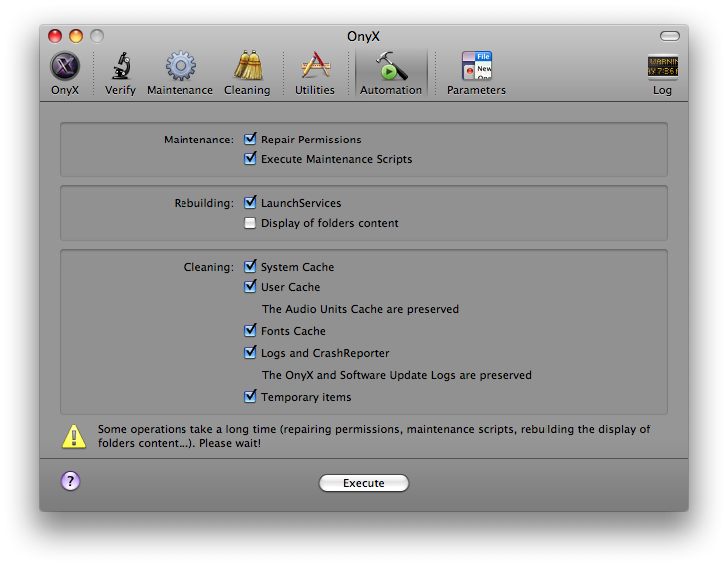728x566 pixels.
Task: Disable Fonts Cache cleaning
Action: coord(251,331)
